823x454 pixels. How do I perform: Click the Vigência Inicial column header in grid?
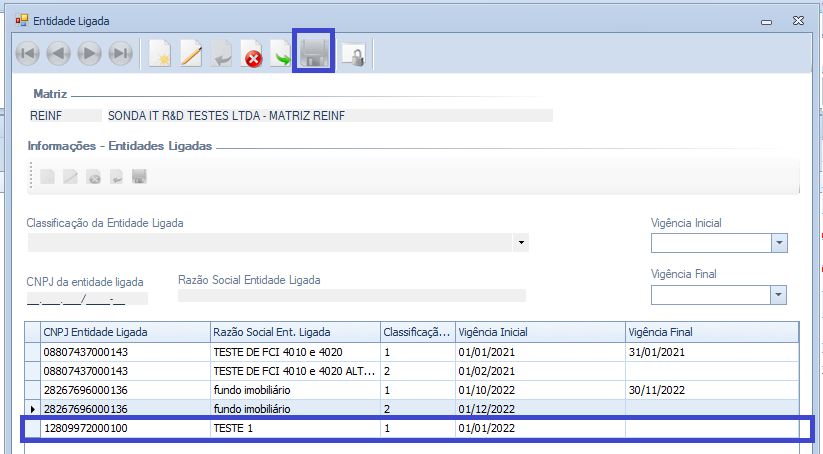click(x=539, y=332)
